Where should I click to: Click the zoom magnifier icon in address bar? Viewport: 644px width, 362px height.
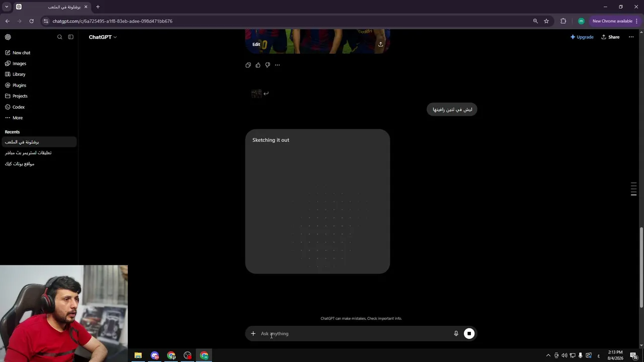[535, 21]
